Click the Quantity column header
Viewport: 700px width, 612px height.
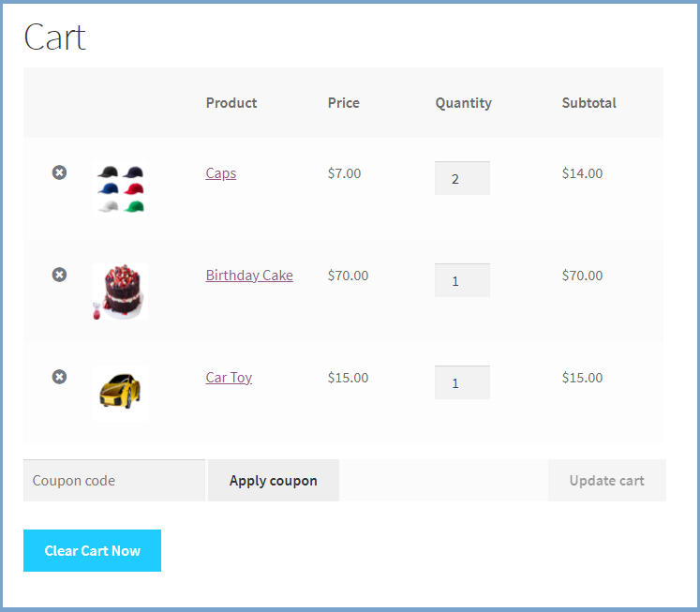coord(463,103)
